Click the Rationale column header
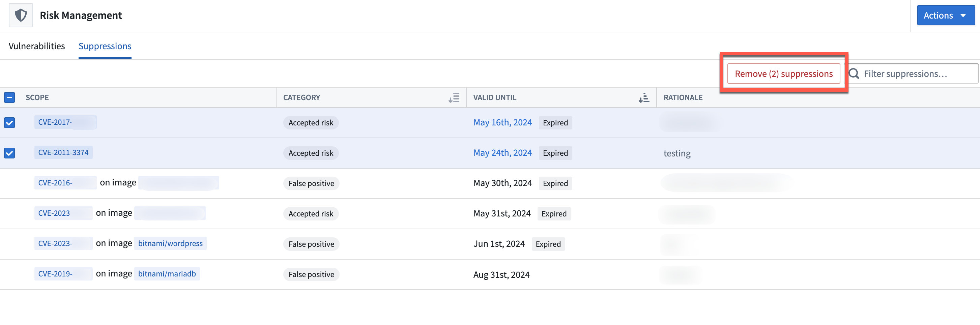 [x=683, y=98]
